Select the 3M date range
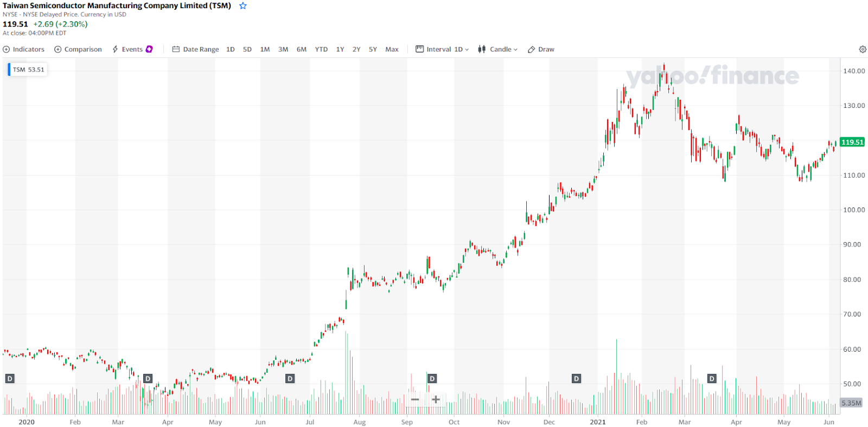Screen dimensions: 868x427 click(283, 49)
